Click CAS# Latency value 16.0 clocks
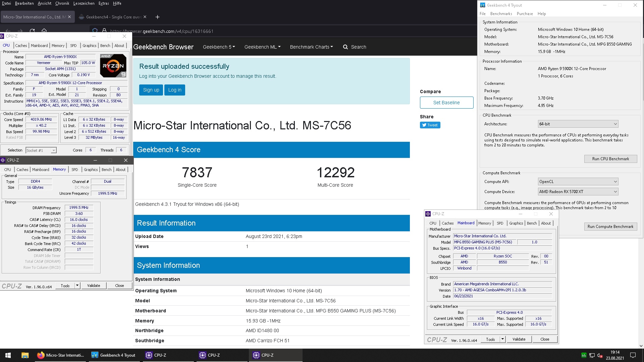 [x=79, y=220]
